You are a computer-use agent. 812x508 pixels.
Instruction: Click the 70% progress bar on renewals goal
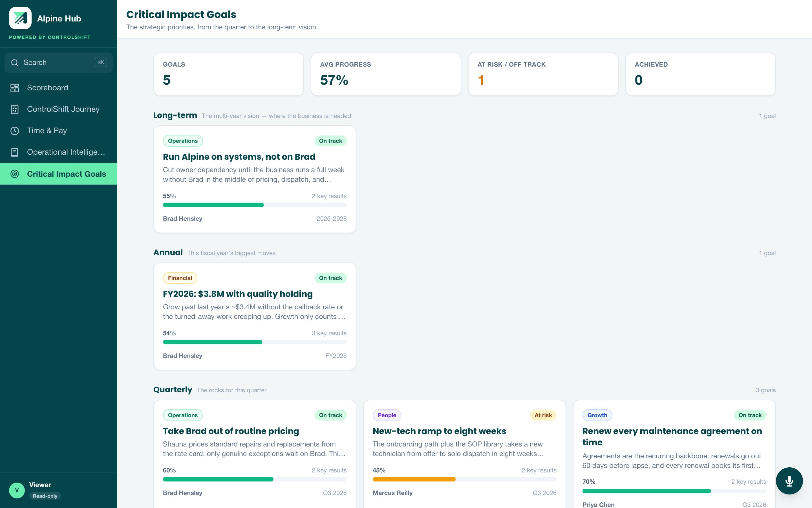click(674, 491)
